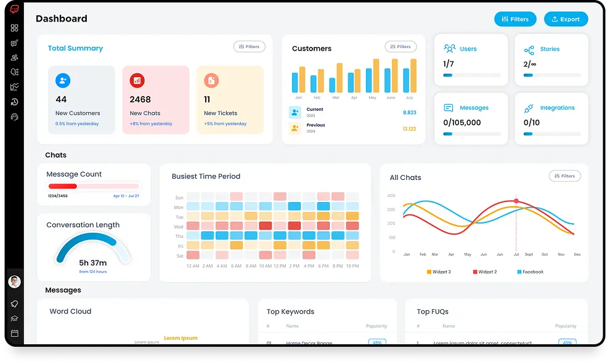Select the chat messages icon in sidebar
The height and width of the screenshot is (364, 610).
(14, 42)
